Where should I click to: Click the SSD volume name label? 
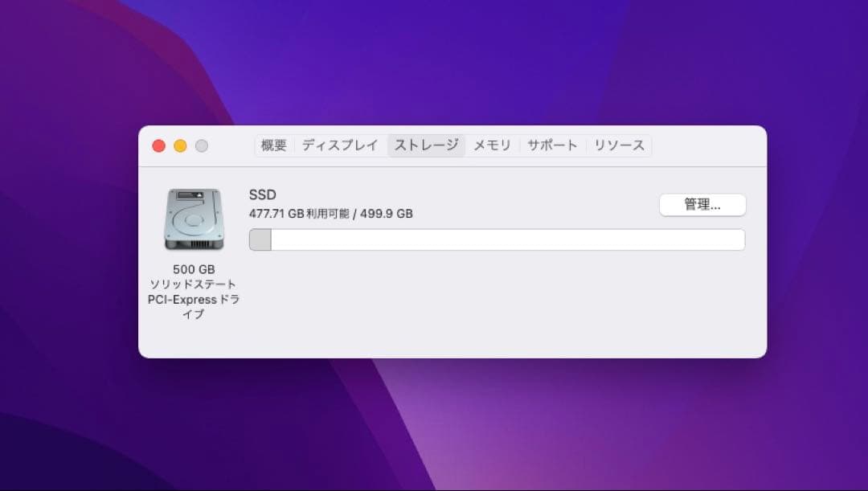pyautogui.click(x=263, y=194)
